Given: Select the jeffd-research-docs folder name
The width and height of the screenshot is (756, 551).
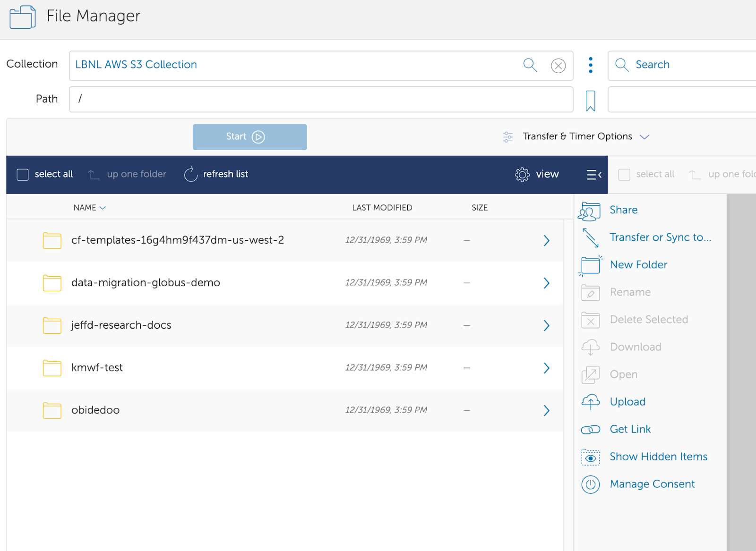Looking at the screenshot, I should click(x=121, y=325).
